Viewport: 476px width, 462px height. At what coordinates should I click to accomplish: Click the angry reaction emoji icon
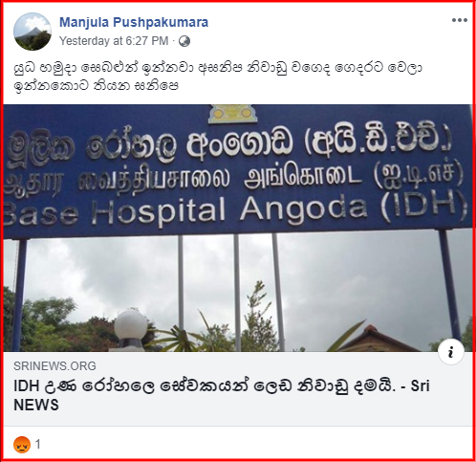click(22, 444)
